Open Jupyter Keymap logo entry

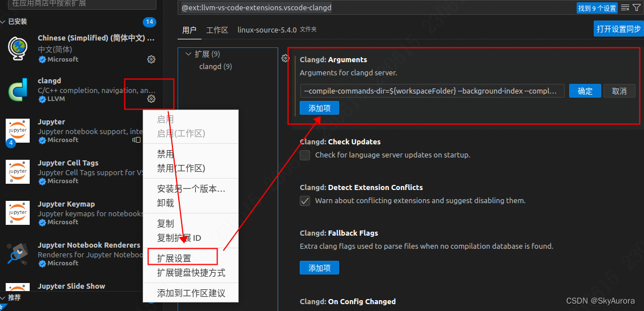tap(18, 212)
